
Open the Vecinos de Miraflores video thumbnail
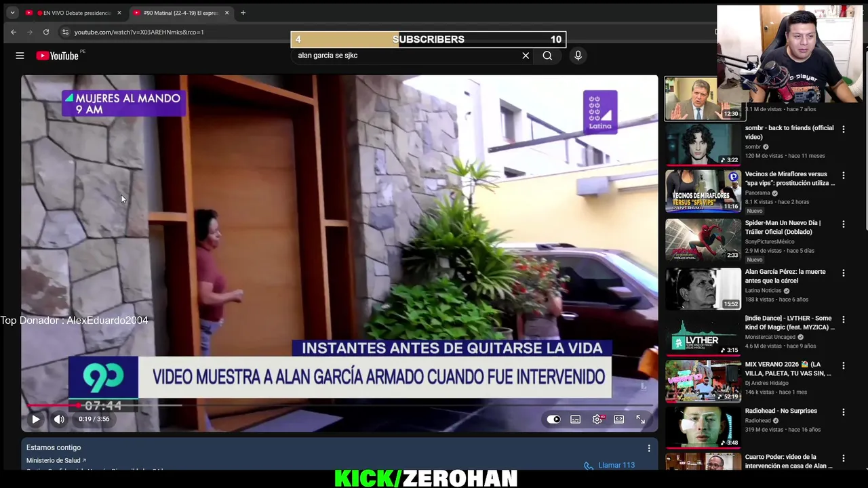[x=703, y=190]
